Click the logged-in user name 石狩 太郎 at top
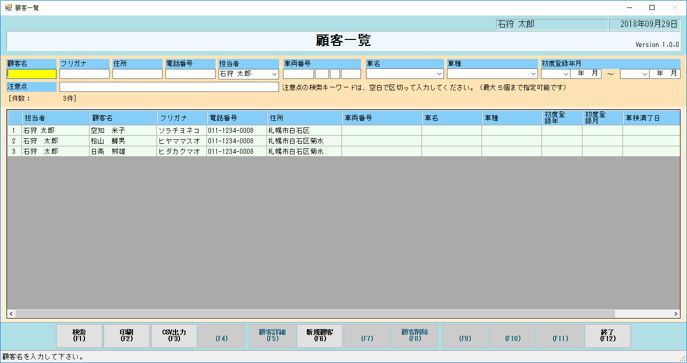The image size is (687, 363). [516, 24]
